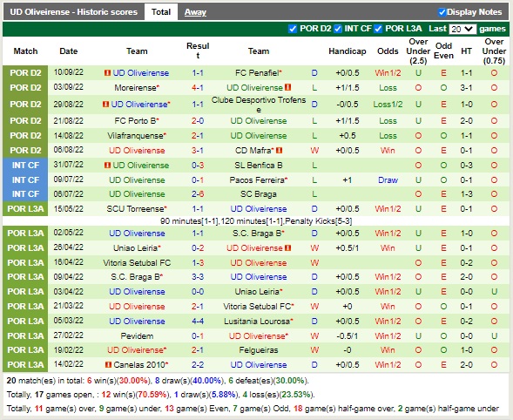This screenshot has height=420, width=513.
Task: Open FC Porto B team link
Action: coord(135,121)
